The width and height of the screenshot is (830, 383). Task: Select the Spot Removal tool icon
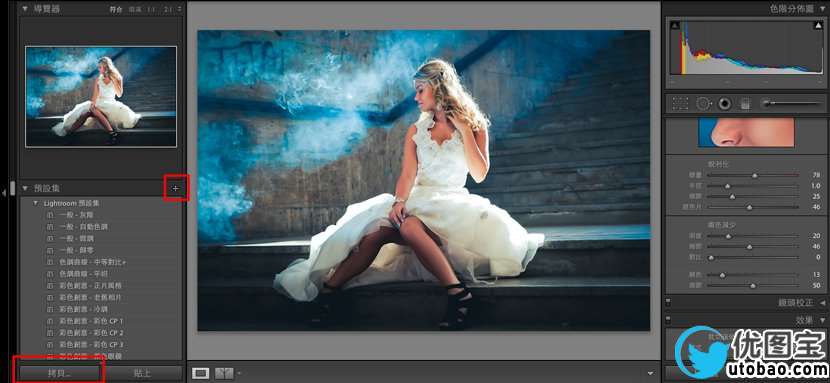703,104
